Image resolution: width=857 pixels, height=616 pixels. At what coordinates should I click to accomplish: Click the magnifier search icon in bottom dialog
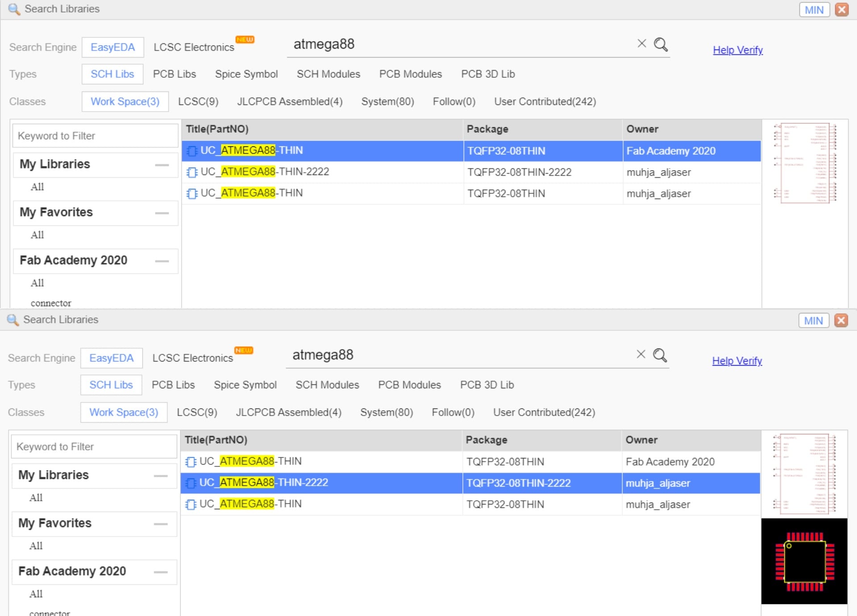click(x=660, y=355)
